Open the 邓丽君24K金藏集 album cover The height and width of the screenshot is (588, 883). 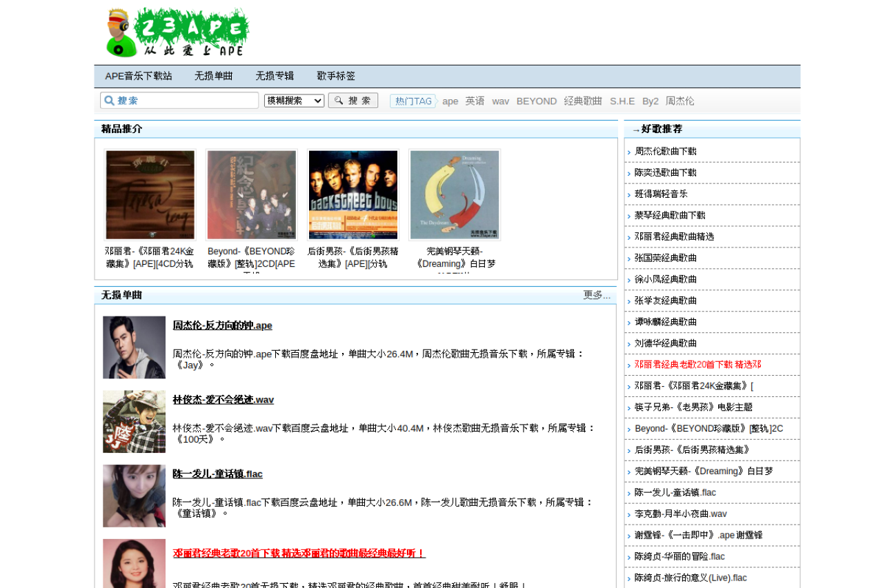coord(150,195)
